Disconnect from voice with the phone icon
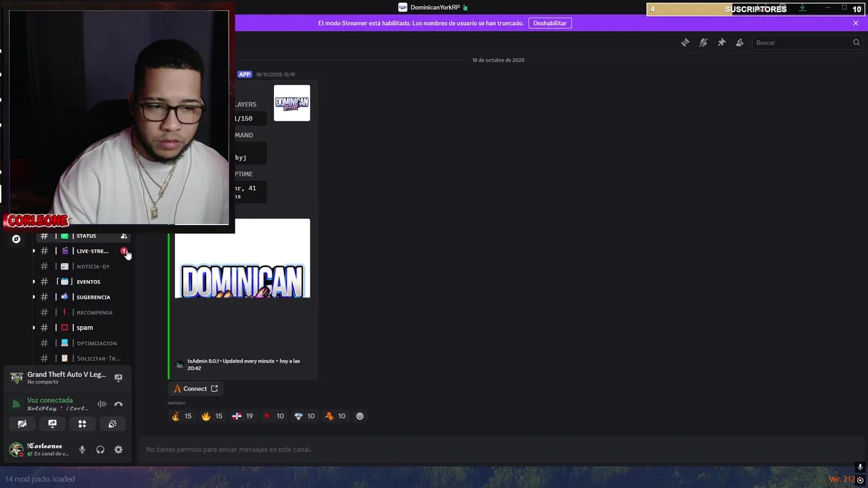This screenshot has width=868, height=488. [118, 404]
